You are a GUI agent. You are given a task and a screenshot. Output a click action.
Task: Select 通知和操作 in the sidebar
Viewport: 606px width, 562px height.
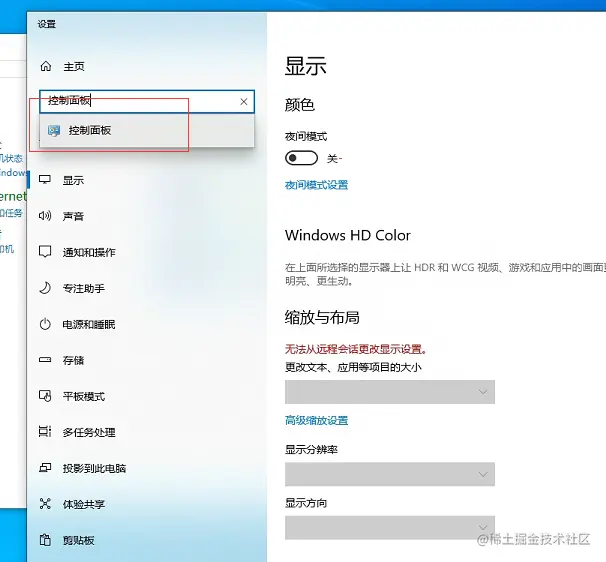pos(89,252)
